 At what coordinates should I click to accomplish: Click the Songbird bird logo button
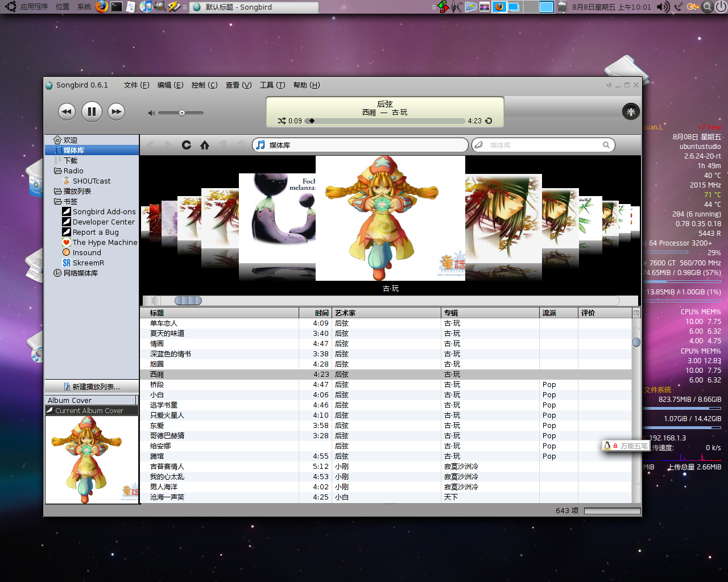[x=631, y=112]
